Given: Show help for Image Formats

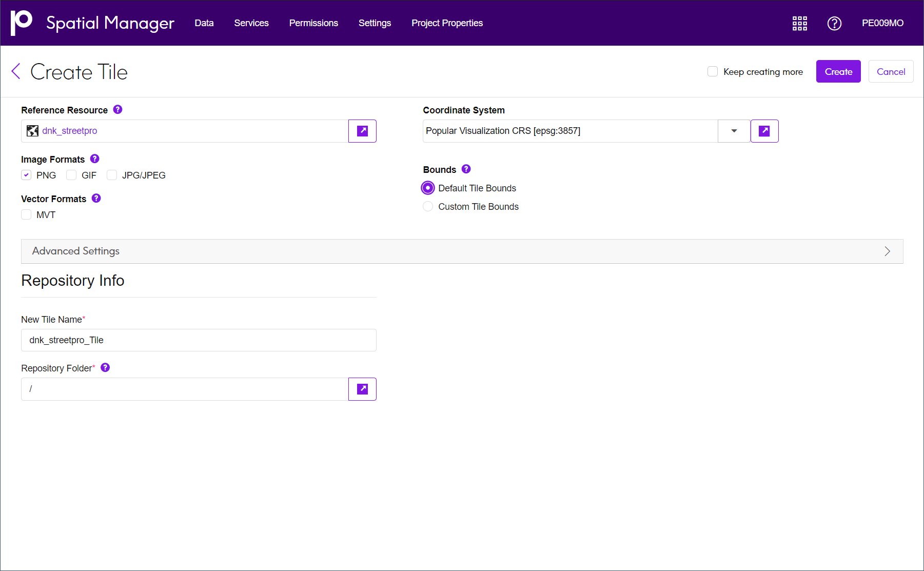Looking at the screenshot, I should (95, 159).
